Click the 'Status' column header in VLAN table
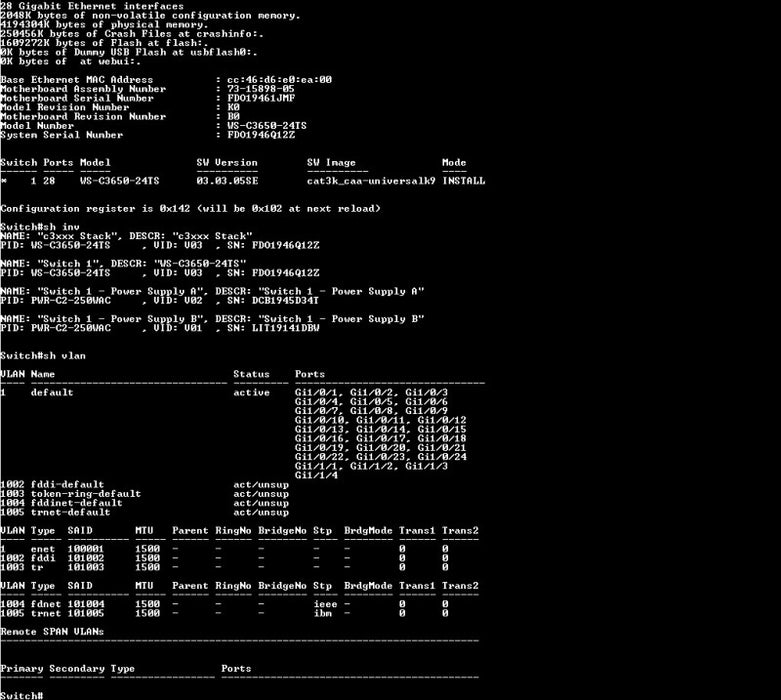This screenshot has height=700, width=781. click(x=252, y=374)
